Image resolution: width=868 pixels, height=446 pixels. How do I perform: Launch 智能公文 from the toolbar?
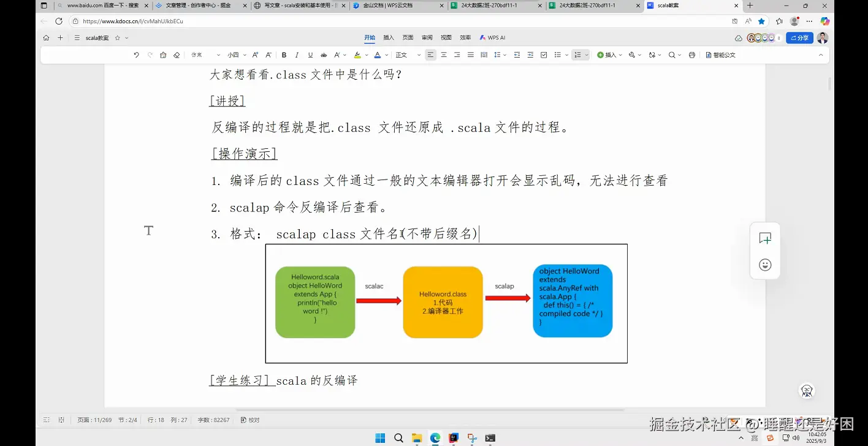pos(720,55)
